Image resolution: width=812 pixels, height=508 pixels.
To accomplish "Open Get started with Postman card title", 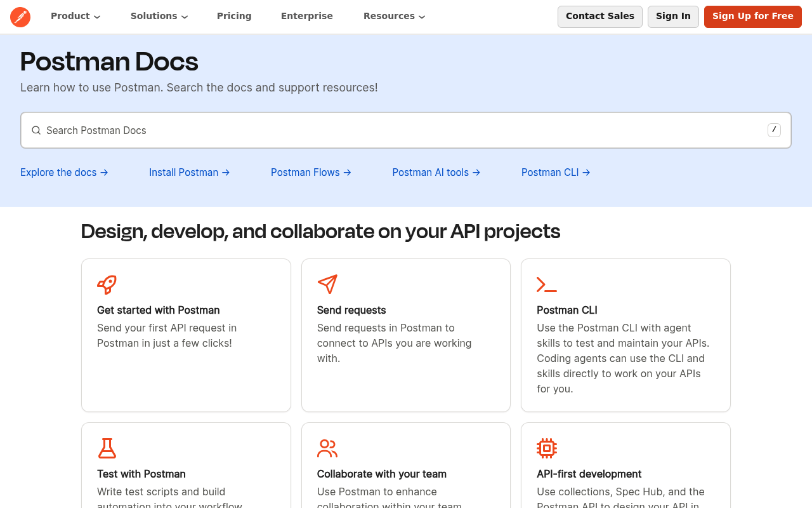I will pos(159,310).
